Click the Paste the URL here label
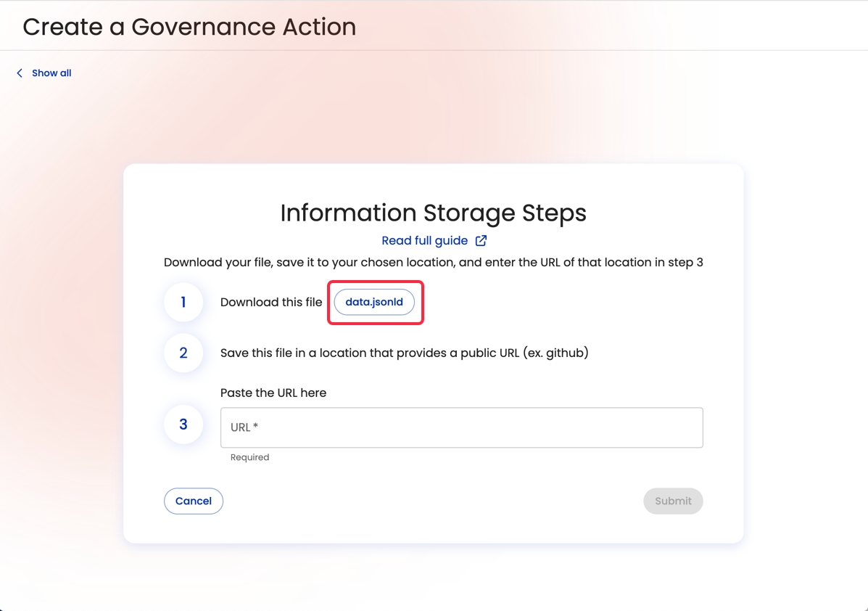This screenshot has width=868, height=611. [273, 393]
